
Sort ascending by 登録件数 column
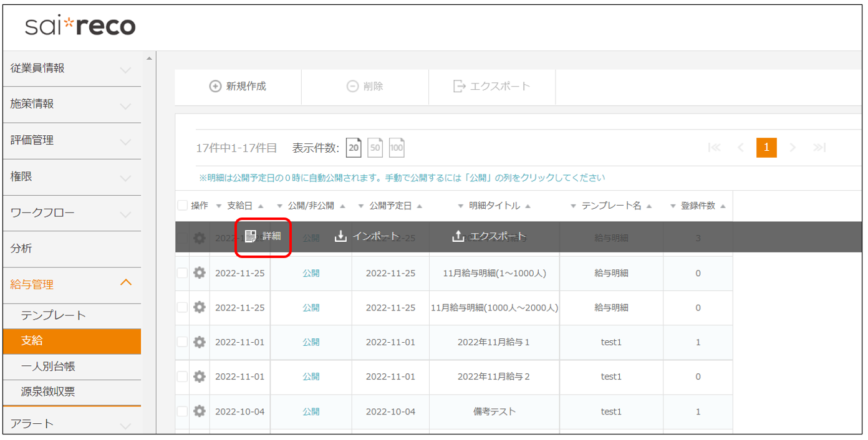click(x=723, y=206)
